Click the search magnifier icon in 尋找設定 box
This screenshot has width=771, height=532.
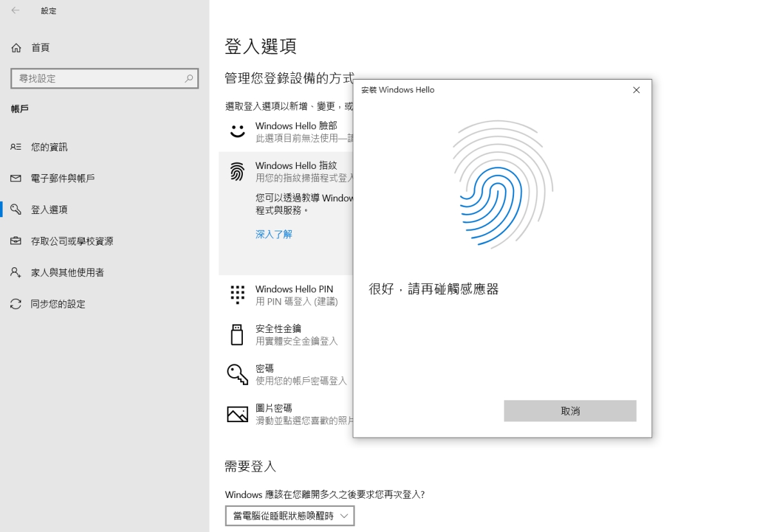click(189, 78)
